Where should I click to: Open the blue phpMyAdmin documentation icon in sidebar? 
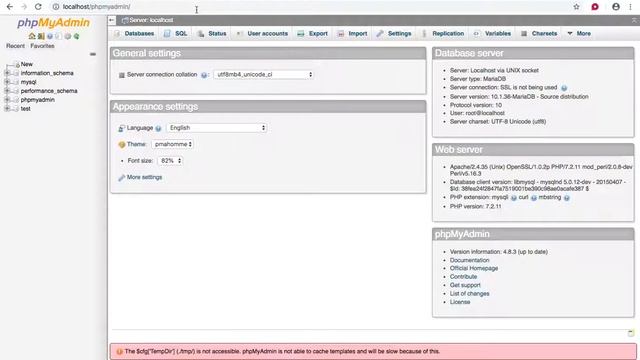pyautogui.click(x=50, y=36)
